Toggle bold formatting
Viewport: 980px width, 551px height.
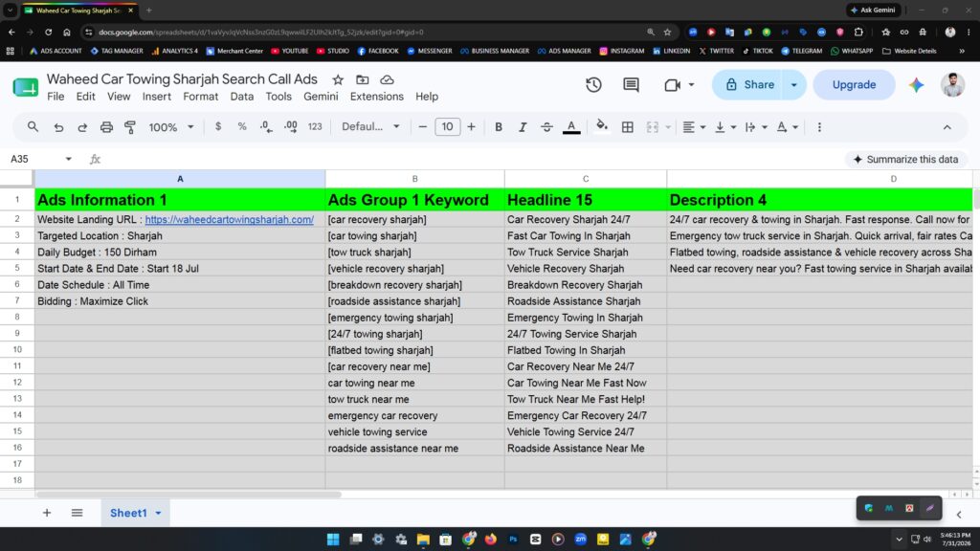(498, 127)
